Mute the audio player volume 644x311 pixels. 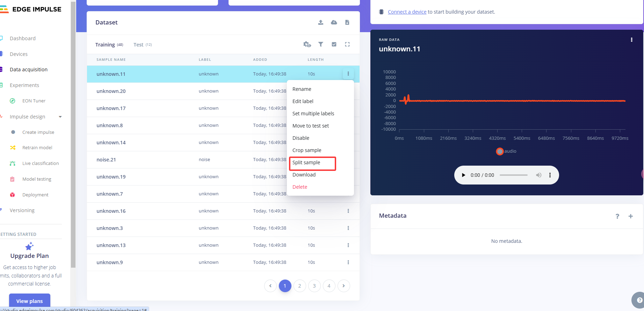click(x=538, y=175)
